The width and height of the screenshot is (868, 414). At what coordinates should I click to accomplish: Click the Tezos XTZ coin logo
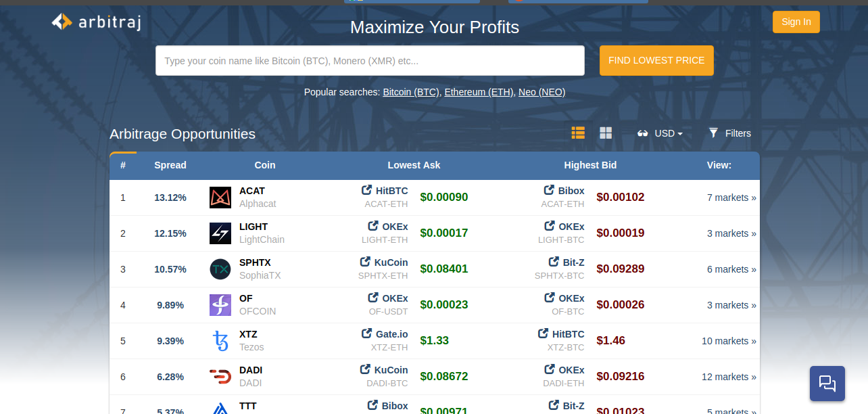coord(220,341)
